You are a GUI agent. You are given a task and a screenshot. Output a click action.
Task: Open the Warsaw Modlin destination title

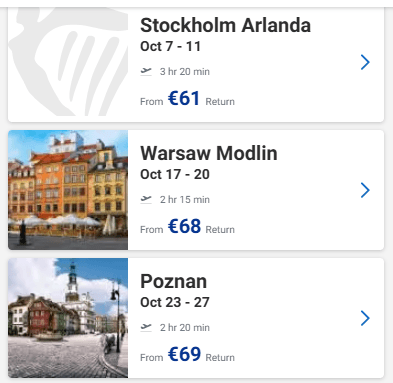[209, 153]
